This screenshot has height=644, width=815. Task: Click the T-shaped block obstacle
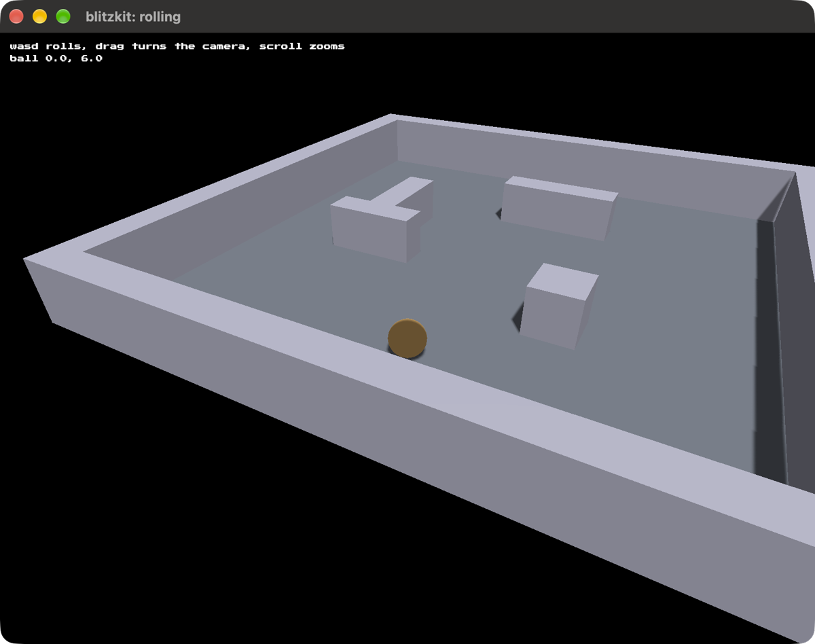[x=382, y=219]
